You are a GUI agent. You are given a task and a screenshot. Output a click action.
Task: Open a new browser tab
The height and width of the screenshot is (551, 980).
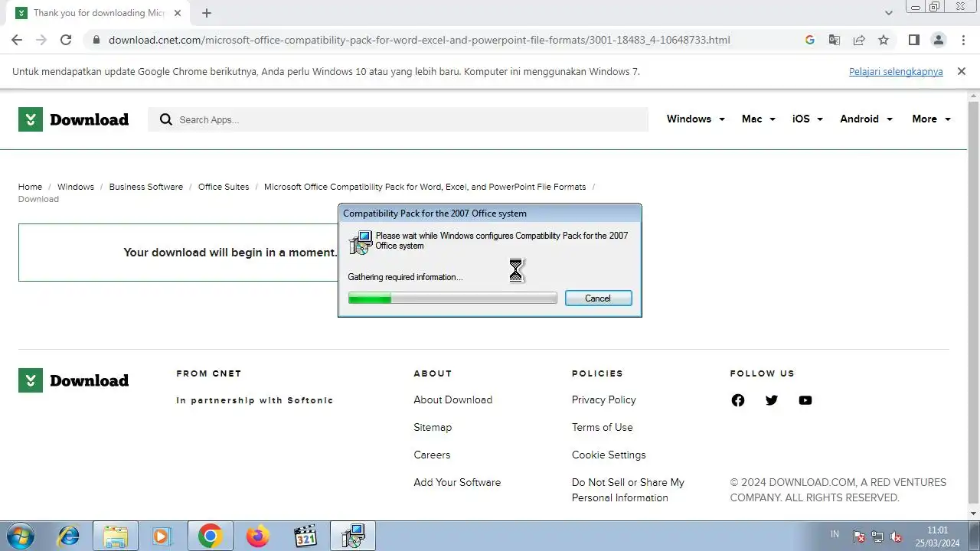pos(207,13)
